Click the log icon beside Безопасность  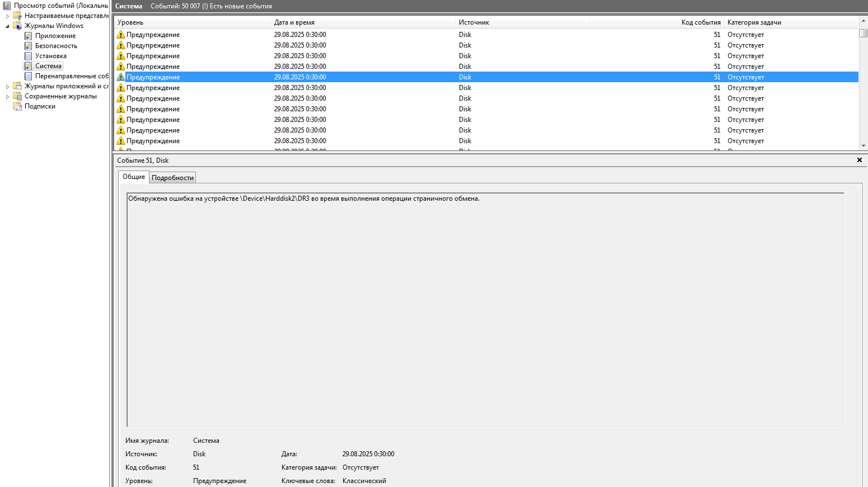28,46
